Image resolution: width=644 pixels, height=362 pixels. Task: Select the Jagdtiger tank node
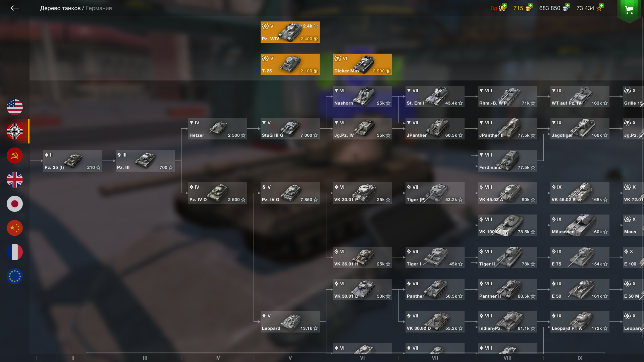click(x=580, y=129)
